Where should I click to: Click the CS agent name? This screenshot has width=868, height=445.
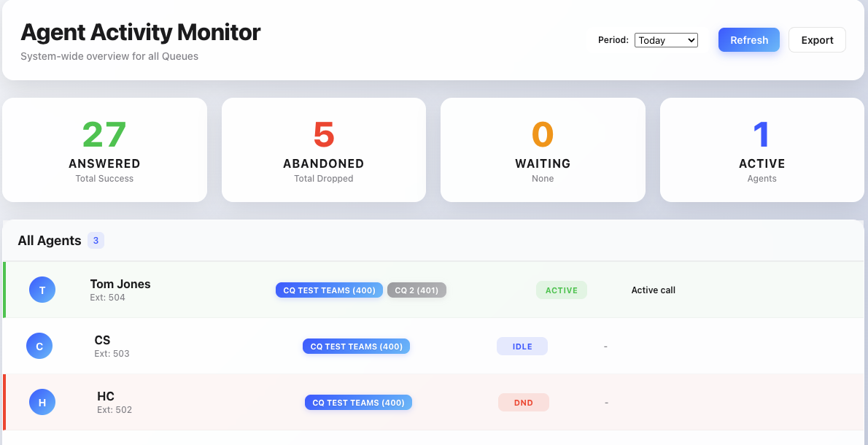tap(102, 341)
